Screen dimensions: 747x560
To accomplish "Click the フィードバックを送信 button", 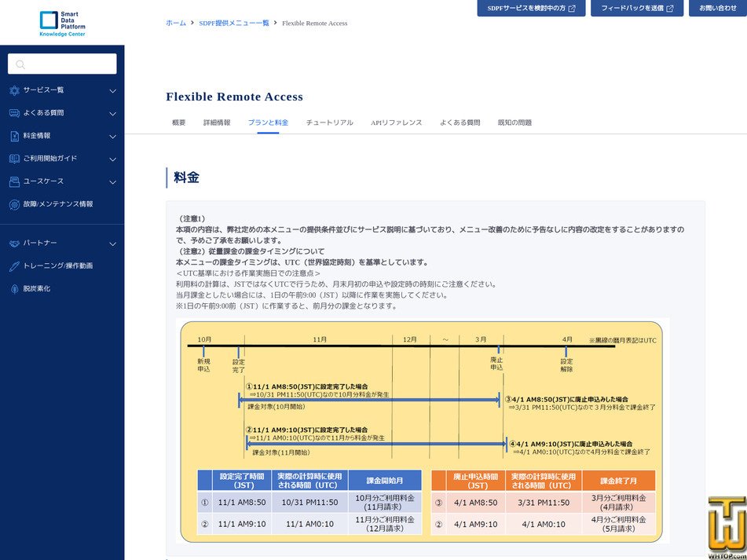I will 637,8.
